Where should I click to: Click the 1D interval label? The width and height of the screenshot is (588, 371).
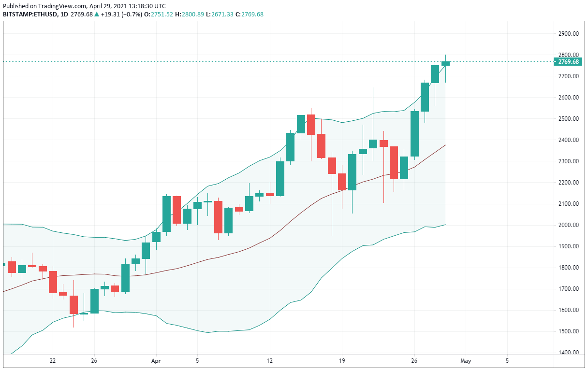(64, 14)
